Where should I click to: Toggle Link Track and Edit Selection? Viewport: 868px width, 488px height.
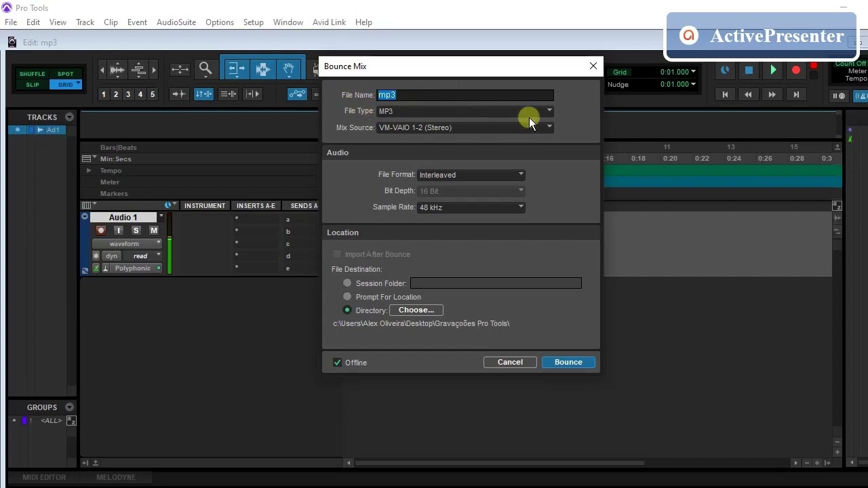coord(228,94)
